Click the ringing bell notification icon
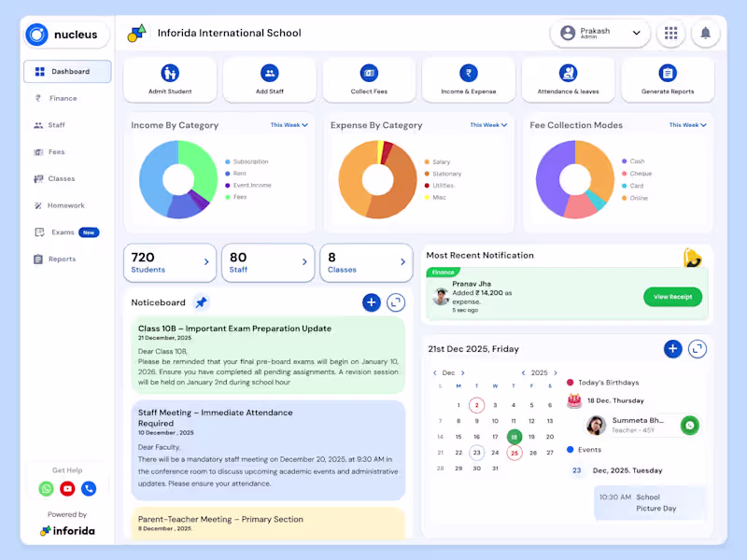The image size is (747, 560). [x=693, y=259]
